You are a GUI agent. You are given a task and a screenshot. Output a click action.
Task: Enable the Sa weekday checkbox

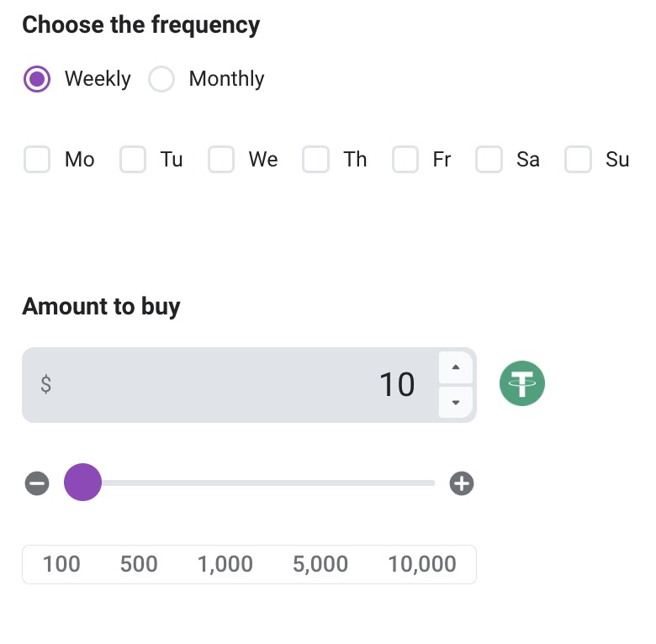click(489, 160)
